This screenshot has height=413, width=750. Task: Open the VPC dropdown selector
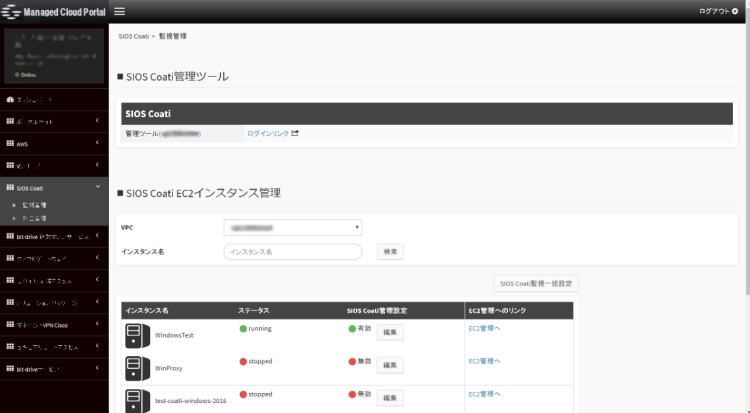pos(293,227)
